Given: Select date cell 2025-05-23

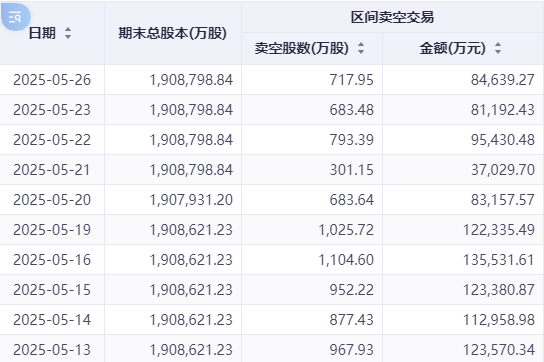Looking at the screenshot, I should tap(52, 110).
